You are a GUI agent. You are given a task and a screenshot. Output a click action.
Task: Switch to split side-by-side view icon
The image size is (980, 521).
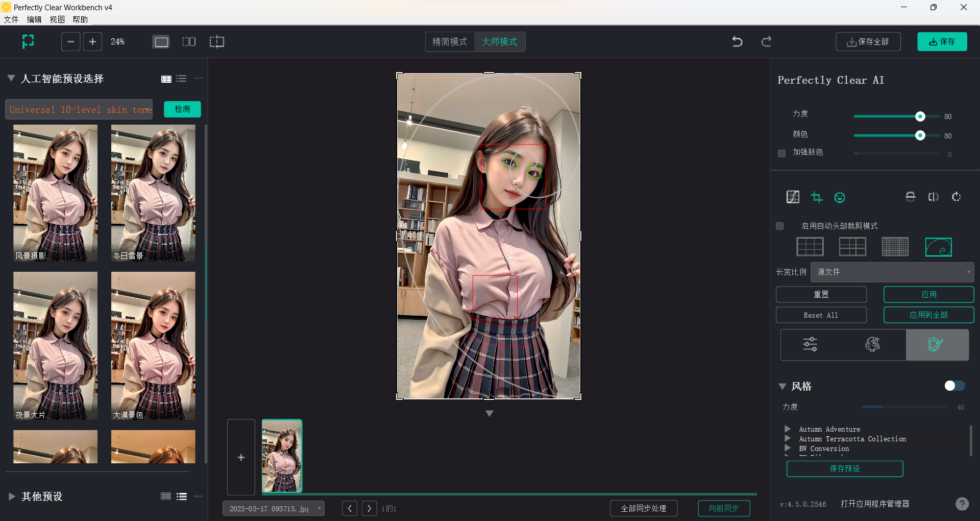189,41
